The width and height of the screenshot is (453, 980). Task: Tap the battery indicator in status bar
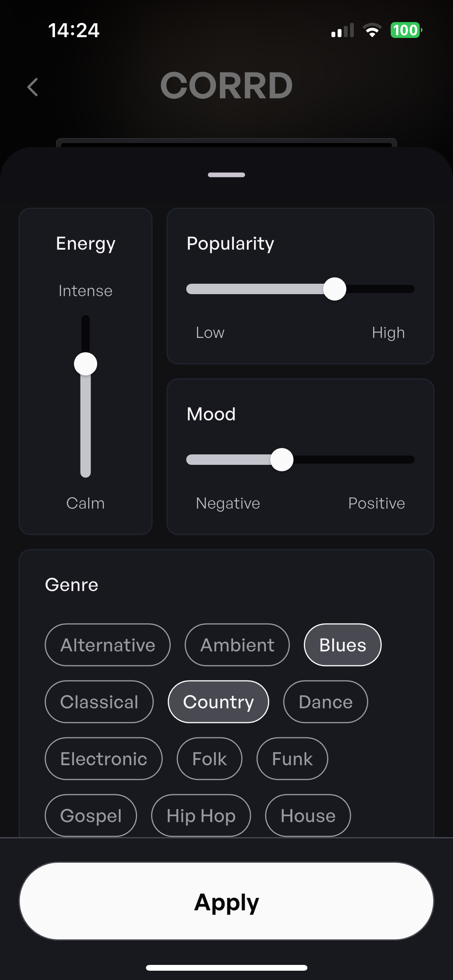pos(406,30)
